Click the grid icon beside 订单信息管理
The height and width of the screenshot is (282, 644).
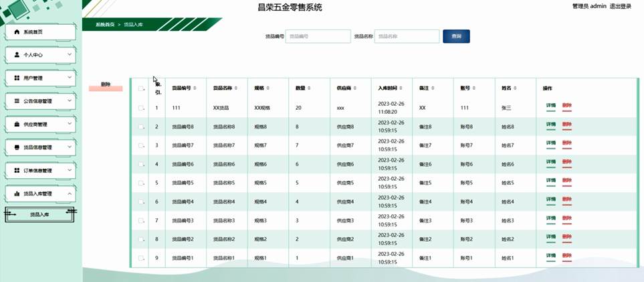pos(17,170)
